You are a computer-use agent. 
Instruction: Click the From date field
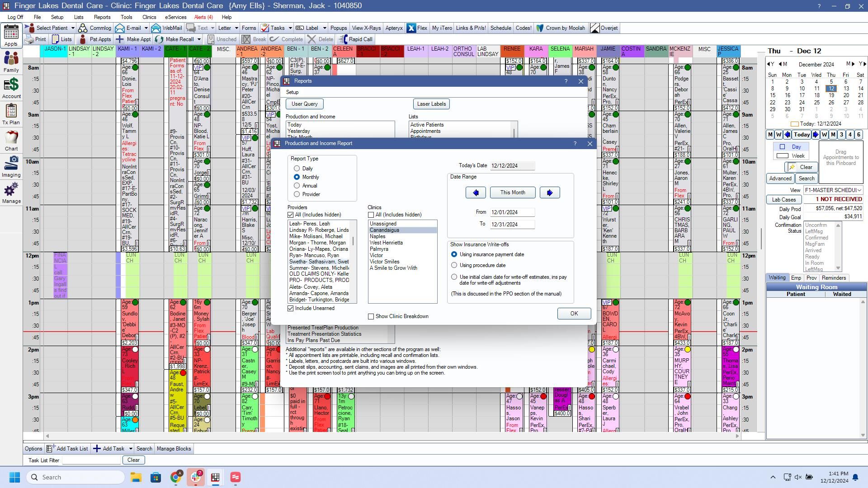coord(512,212)
